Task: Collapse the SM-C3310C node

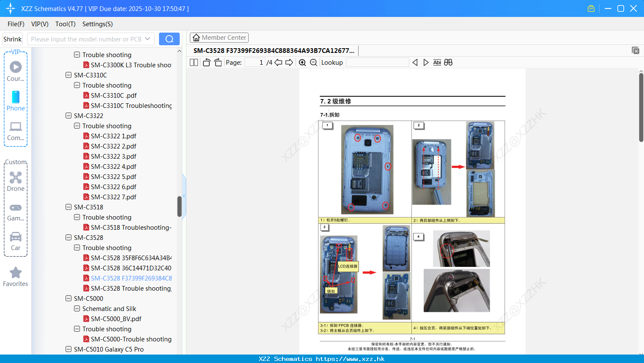Action: coord(69,75)
